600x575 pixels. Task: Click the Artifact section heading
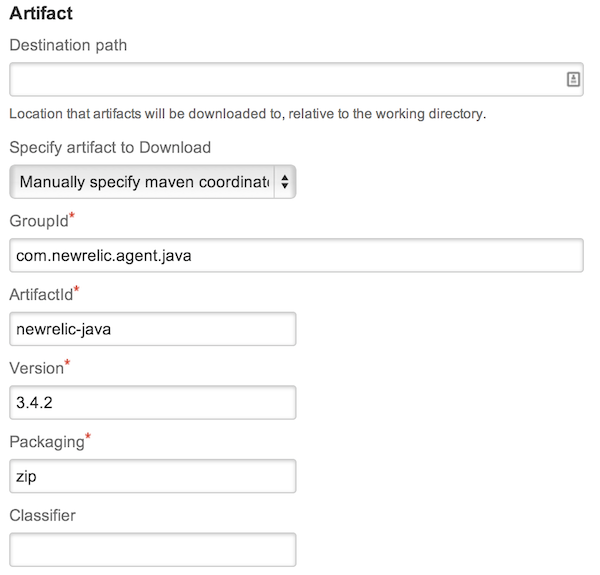coord(41,13)
